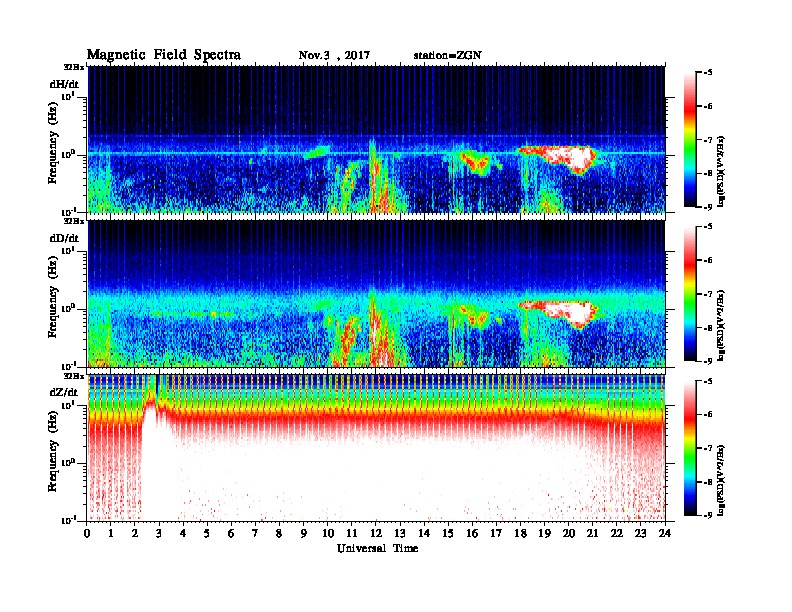
Task: Select the dH/dt panel label
Action: 64,84
